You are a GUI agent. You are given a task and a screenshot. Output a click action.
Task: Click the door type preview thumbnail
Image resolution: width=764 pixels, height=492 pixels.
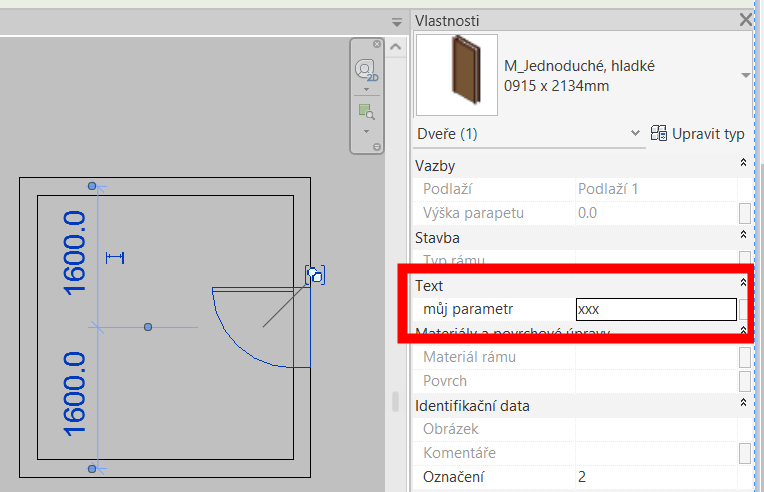[x=456, y=75]
